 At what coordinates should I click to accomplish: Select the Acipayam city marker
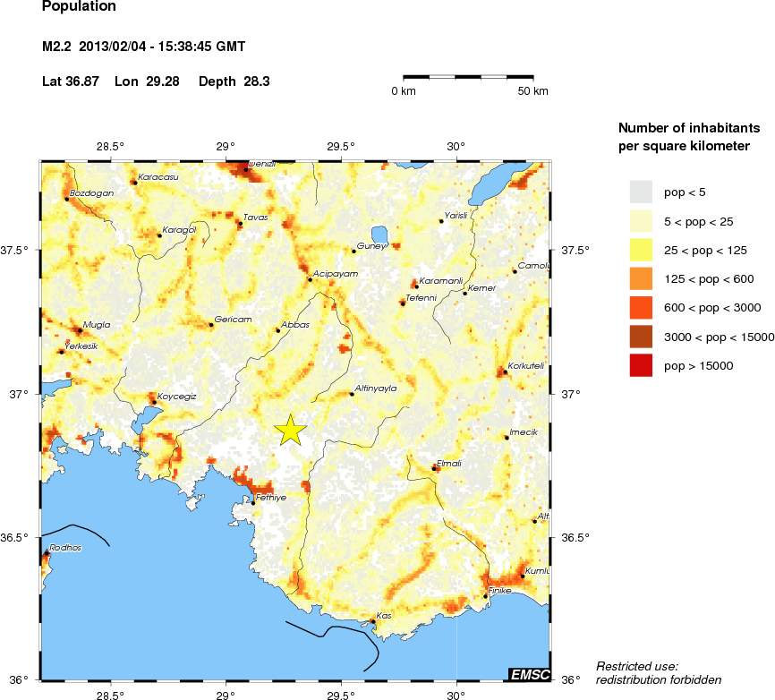click(311, 279)
